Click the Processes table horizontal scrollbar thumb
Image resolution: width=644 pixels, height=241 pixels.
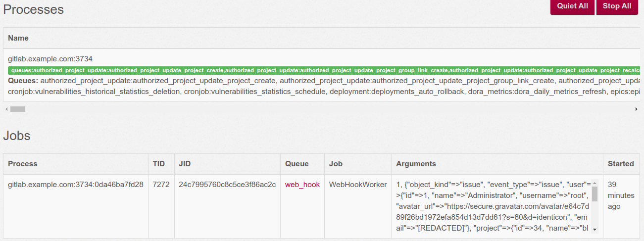click(18, 109)
